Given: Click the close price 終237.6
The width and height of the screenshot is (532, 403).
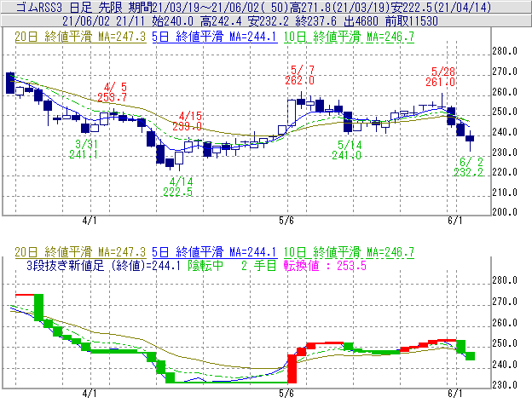Looking at the screenshot, I should 316,21.
